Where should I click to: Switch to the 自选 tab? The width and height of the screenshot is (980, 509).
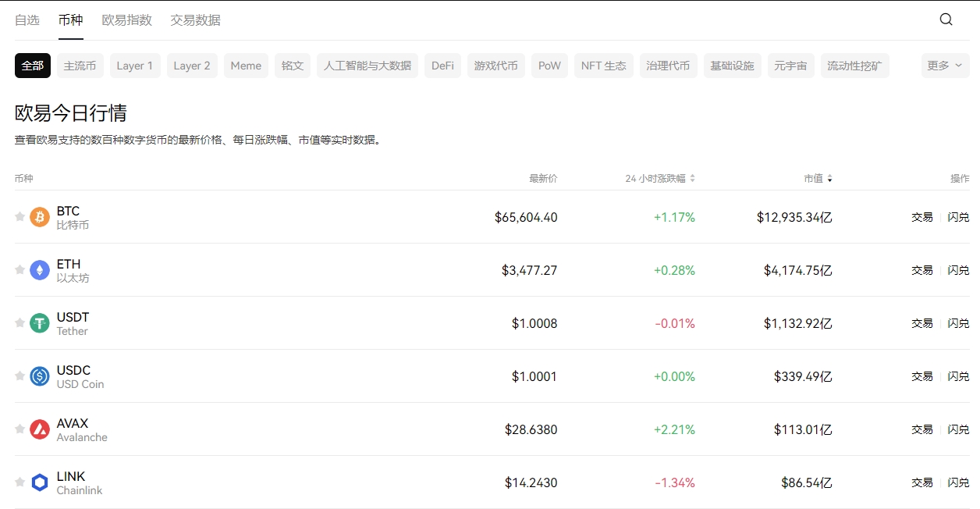tap(27, 20)
